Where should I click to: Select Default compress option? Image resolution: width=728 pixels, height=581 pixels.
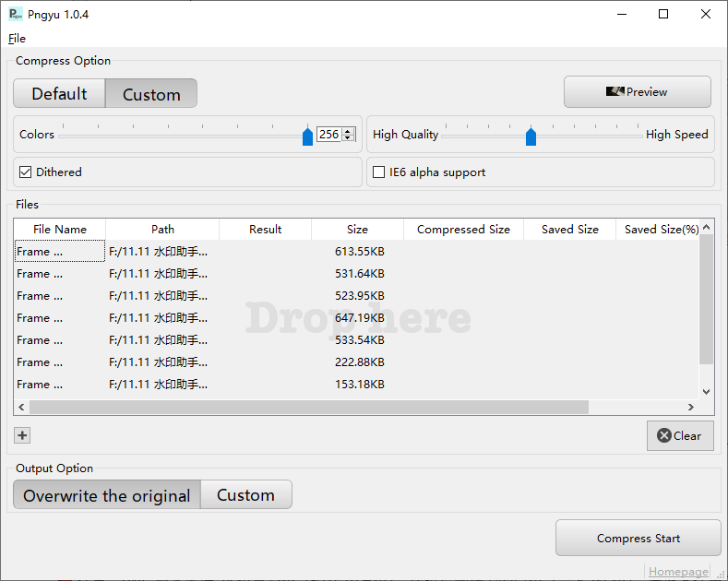(x=59, y=94)
